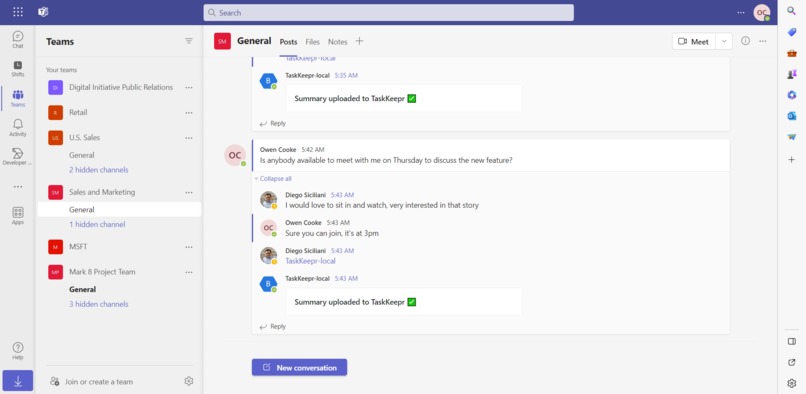Open settings and more ellipsis in header
Screen dimensions: 806x394
pos(741,12)
